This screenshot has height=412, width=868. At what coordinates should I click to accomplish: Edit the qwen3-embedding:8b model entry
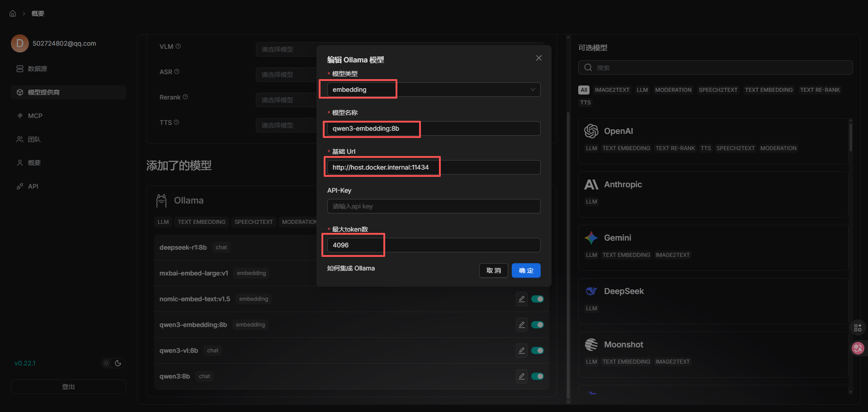(x=521, y=325)
